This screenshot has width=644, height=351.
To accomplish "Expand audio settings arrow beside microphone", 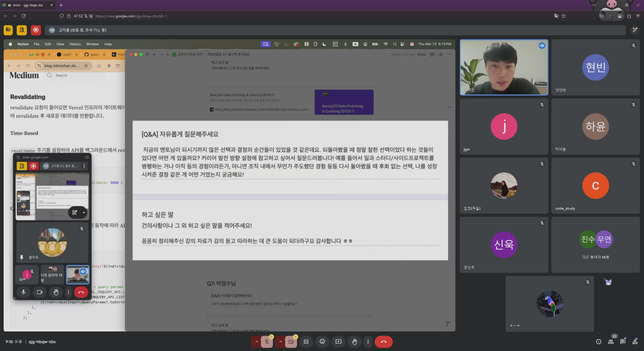I will click(x=256, y=342).
